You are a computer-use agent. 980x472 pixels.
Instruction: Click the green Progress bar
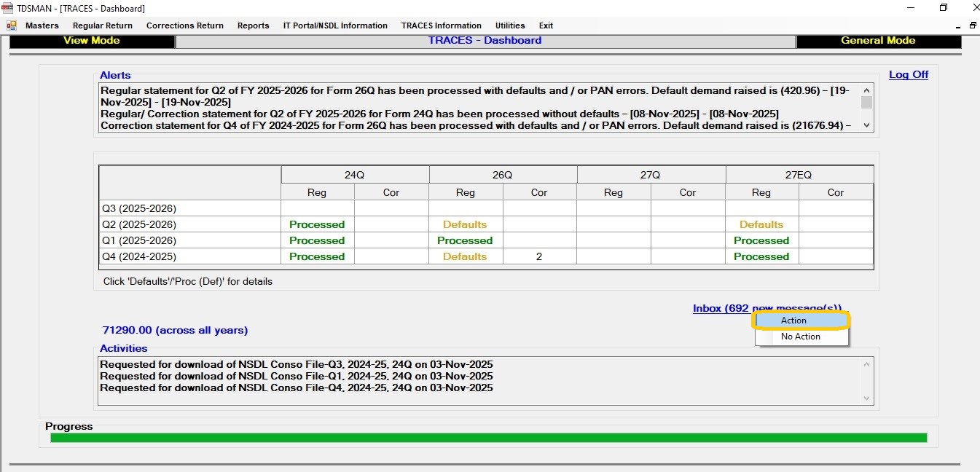pyautogui.click(x=488, y=438)
